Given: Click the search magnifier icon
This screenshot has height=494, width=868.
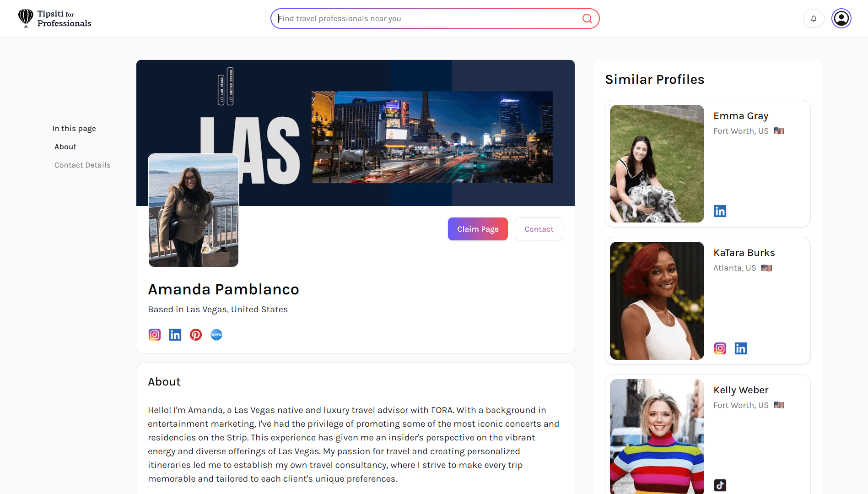Looking at the screenshot, I should click(587, 19).
